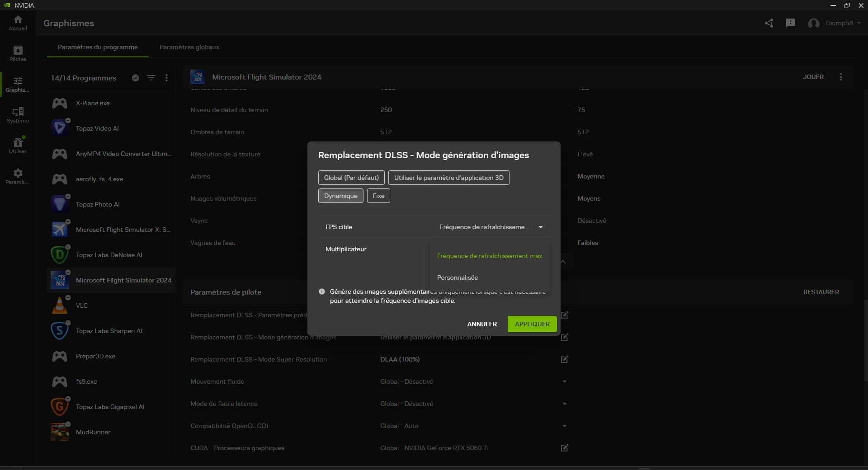Click the share icon in header
The image size is (868, 470).
(769, 23)
